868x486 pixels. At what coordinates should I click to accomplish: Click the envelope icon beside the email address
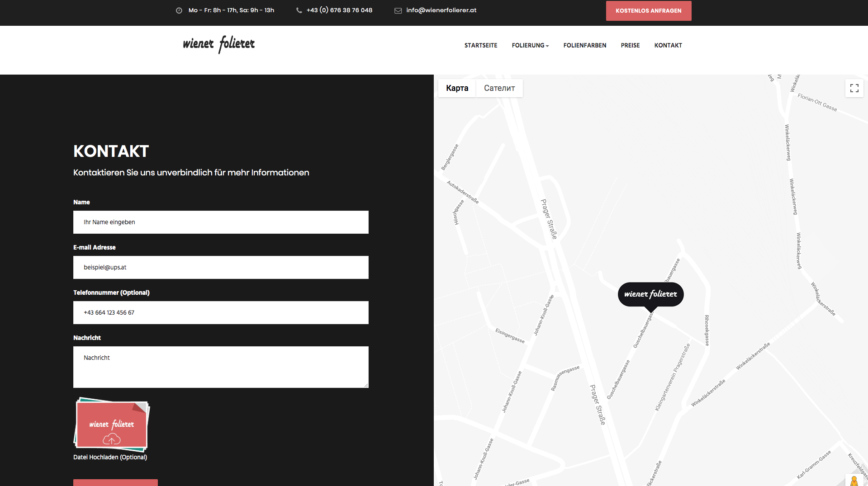(x=398, y=10)
